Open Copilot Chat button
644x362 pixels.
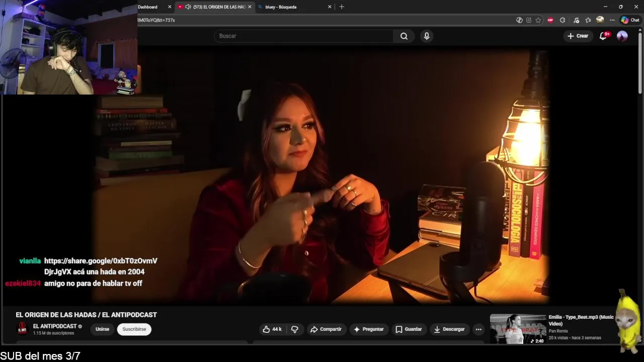coord(630,20)
